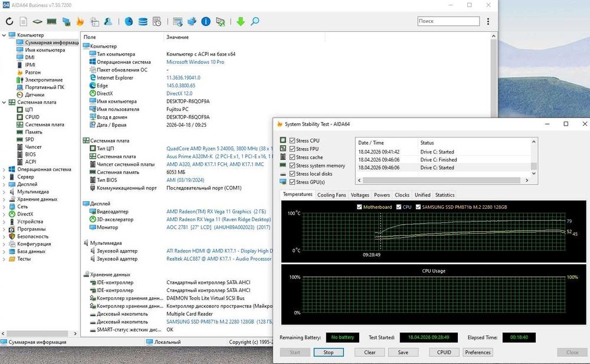Click the CPUID button
Screen dimensions: 590x364
tap(444, 352)
